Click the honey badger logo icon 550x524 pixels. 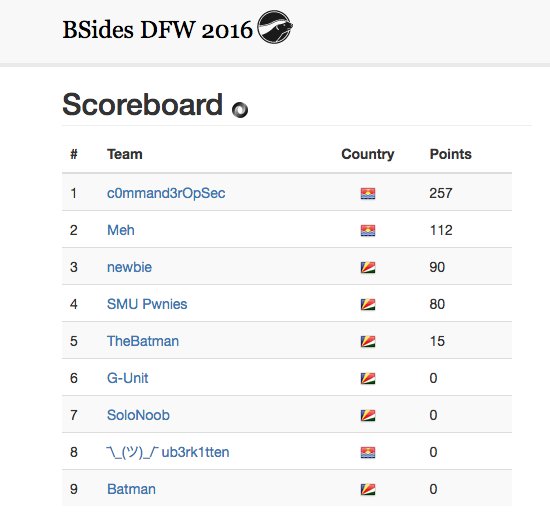(x=275, y=27)
